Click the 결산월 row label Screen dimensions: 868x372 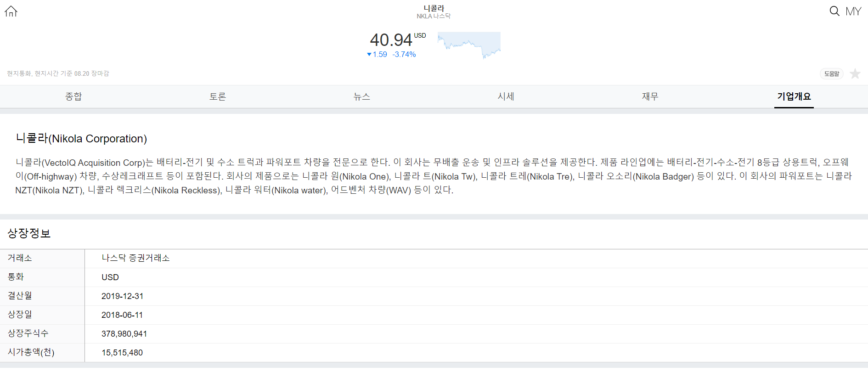tap(20, 296)
